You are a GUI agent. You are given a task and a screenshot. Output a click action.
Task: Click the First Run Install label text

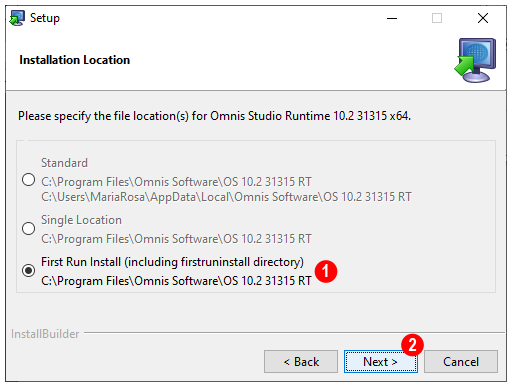point(172,262)
